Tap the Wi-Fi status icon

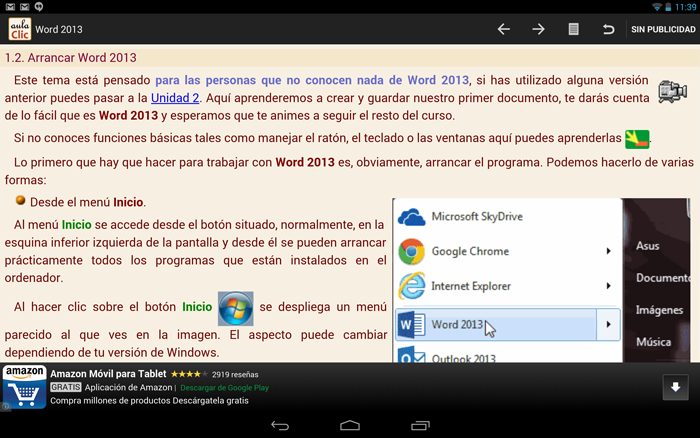[657, 7]
